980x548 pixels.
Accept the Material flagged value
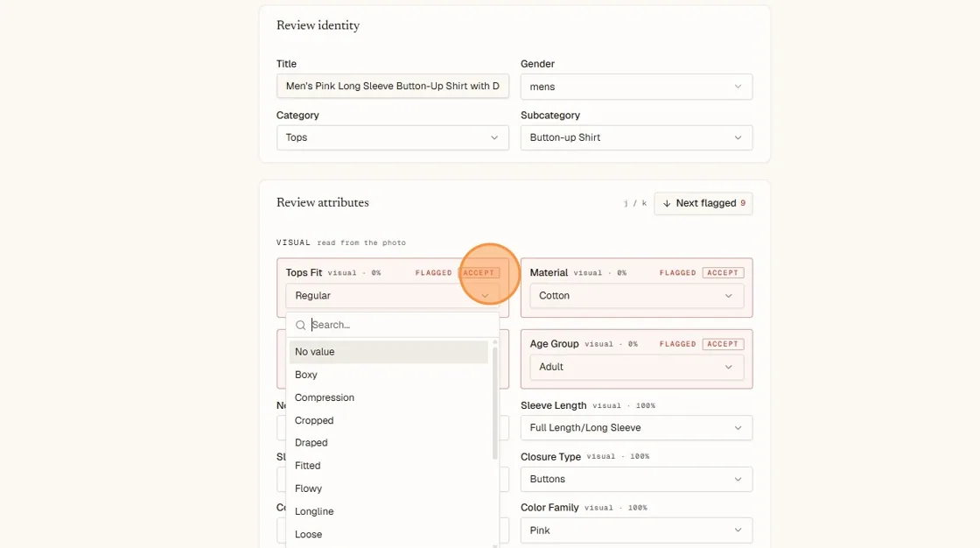723,273
